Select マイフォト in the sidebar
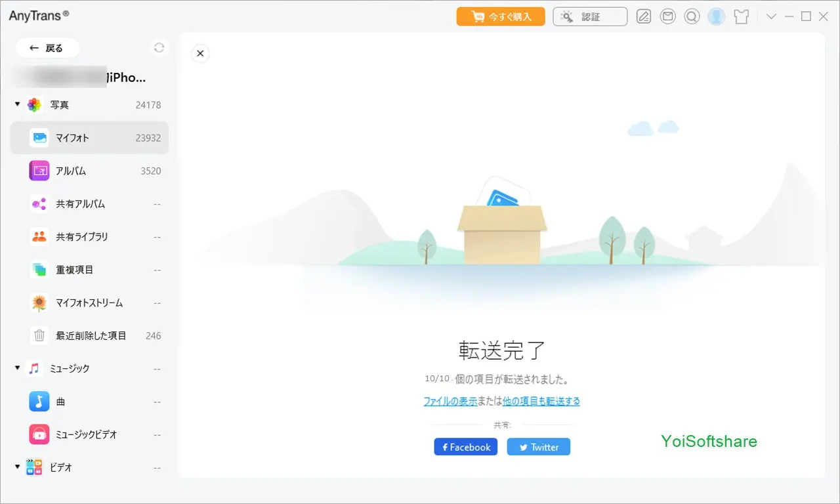 [89, 138]
